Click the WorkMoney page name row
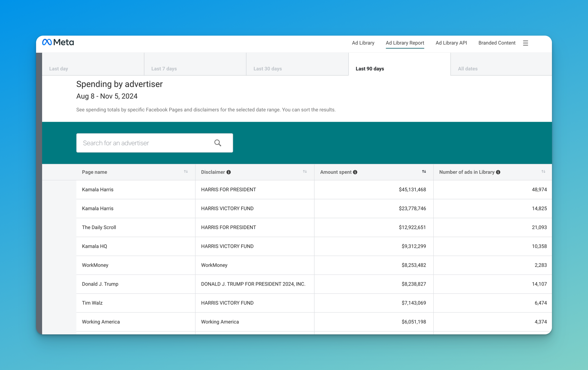588x370 pixels. coord(95,265)
